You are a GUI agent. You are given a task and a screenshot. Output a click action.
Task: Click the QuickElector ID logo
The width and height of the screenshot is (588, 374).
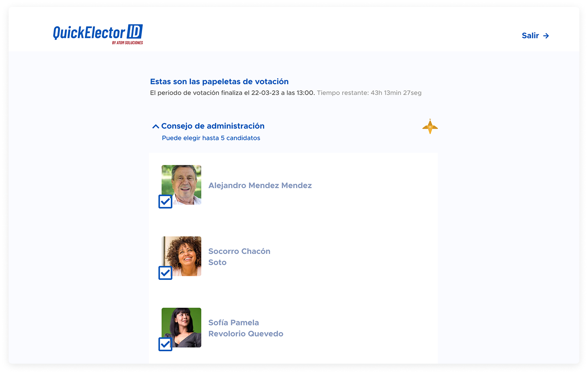pos(97,33)
